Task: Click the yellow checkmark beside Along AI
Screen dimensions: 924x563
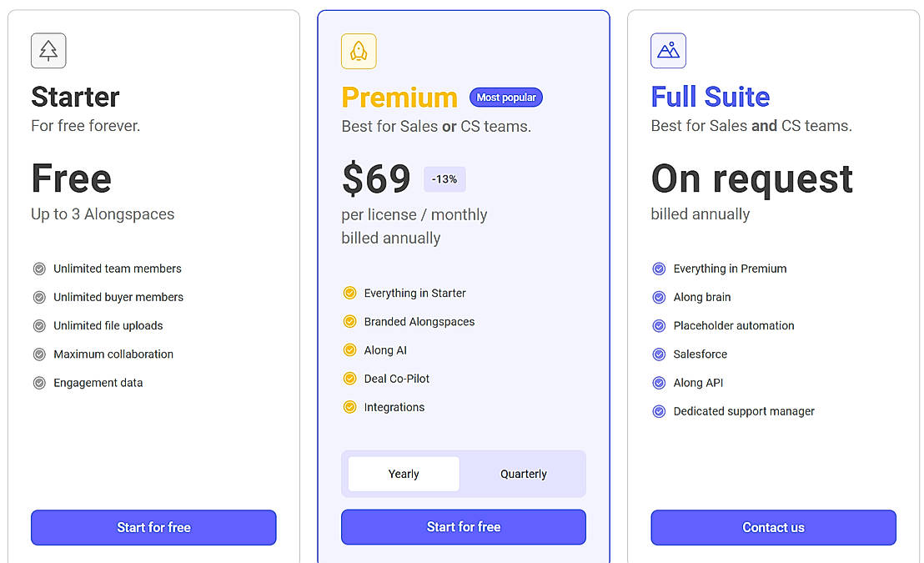Action: pos(349,350)
